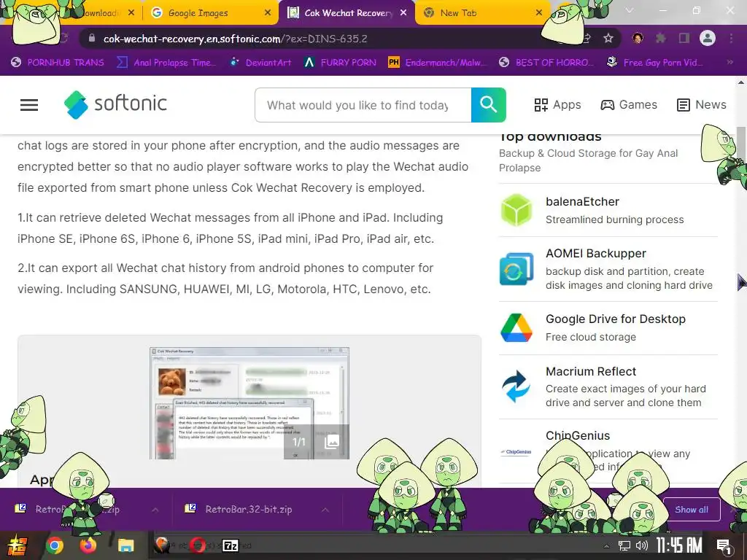Show hidden system tray icons

point(606,546)
